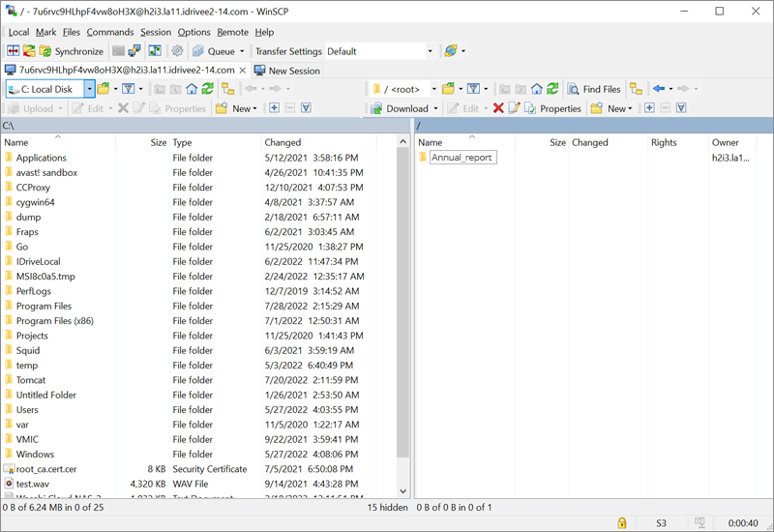Open the Help menu
This screenshot has width=774, height=532.
[x=264, y=32]
